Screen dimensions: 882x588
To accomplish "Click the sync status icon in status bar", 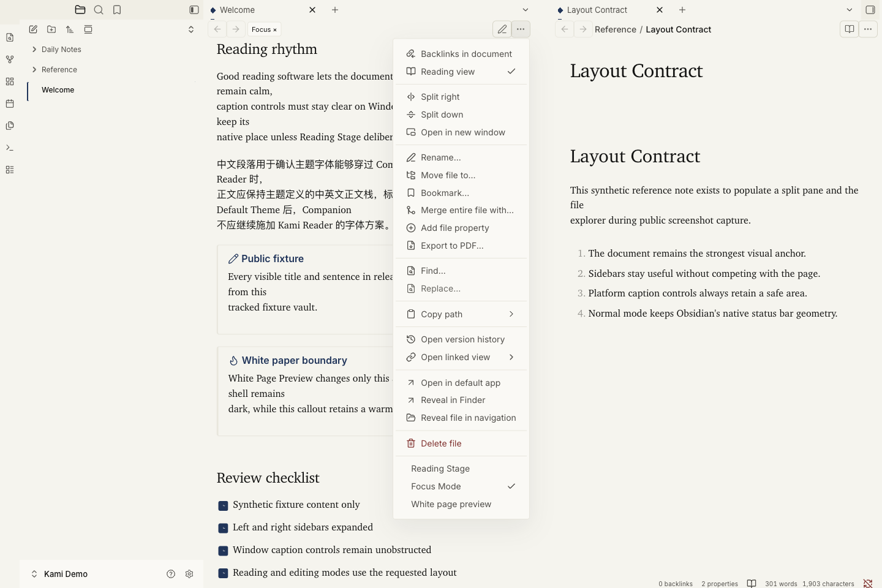I will [868, 584].
